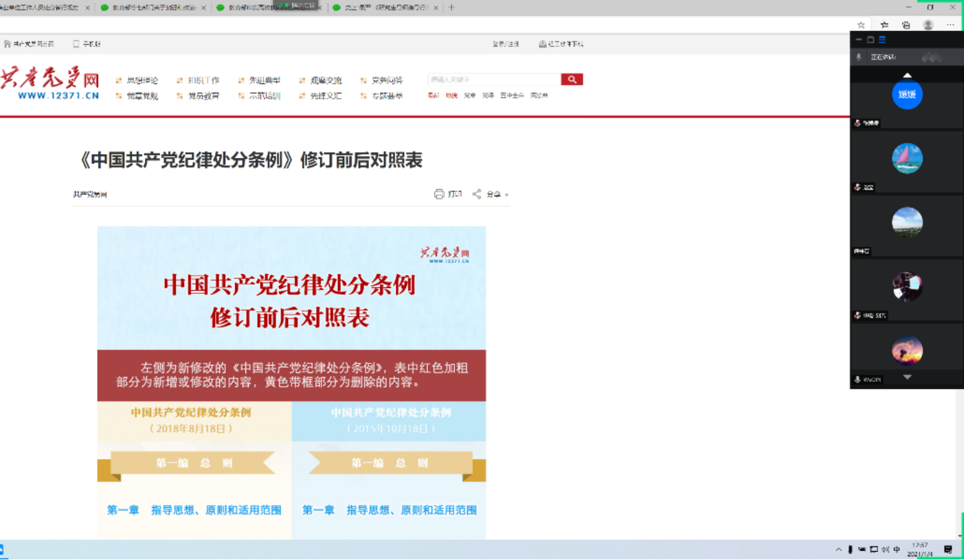Open browser profile avatar icon
This screenshot has height=560, width=964.
pyautogui.click(x=928, y=25)
